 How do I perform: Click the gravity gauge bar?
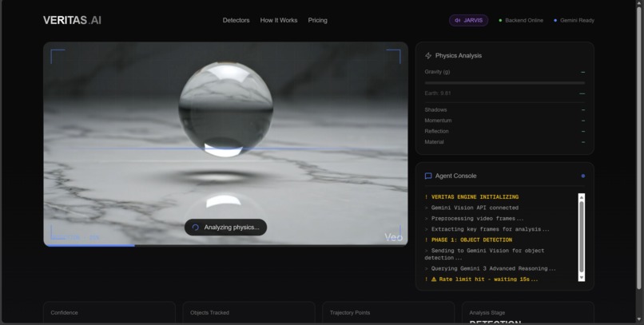pyautogui.click(x=505, y=83)
